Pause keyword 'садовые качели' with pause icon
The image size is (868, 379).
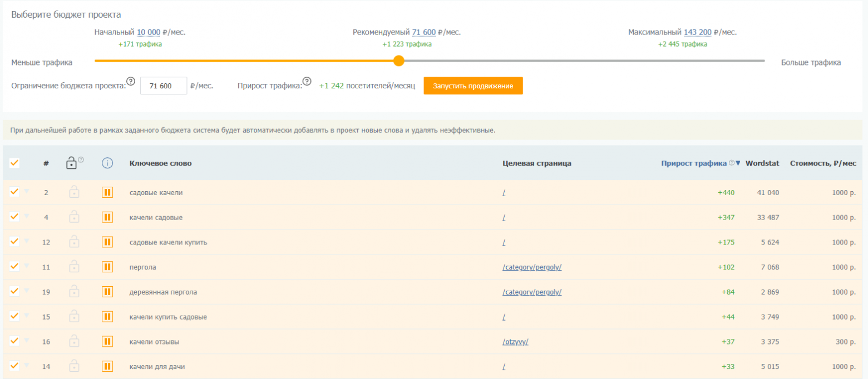[107, 192]
